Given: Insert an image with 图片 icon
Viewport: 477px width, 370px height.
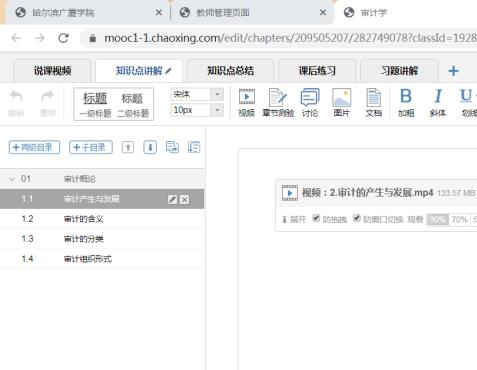Looking at the screenshot, I should (342, 103).
